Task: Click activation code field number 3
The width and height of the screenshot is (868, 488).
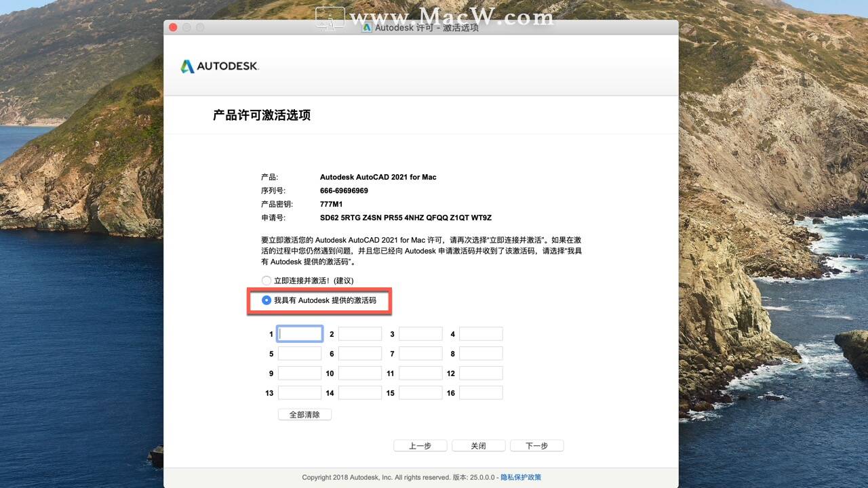Action: (420, 333)
